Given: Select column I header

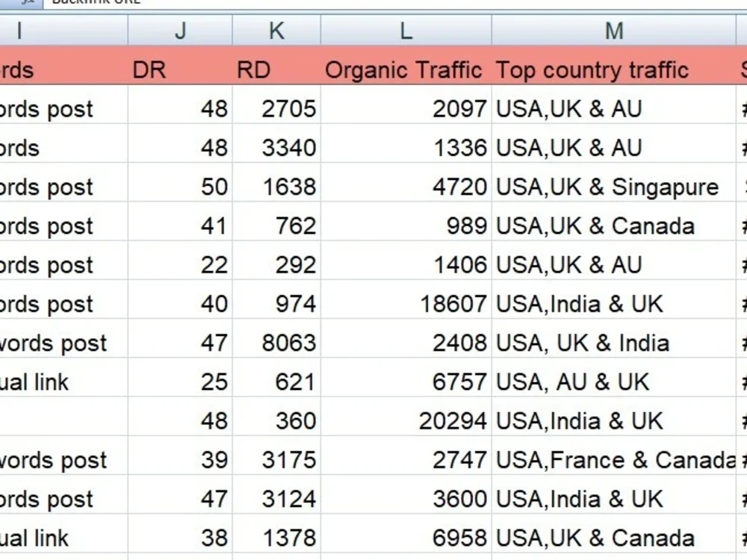Looking at the screenshot, I should coord(63,31).
